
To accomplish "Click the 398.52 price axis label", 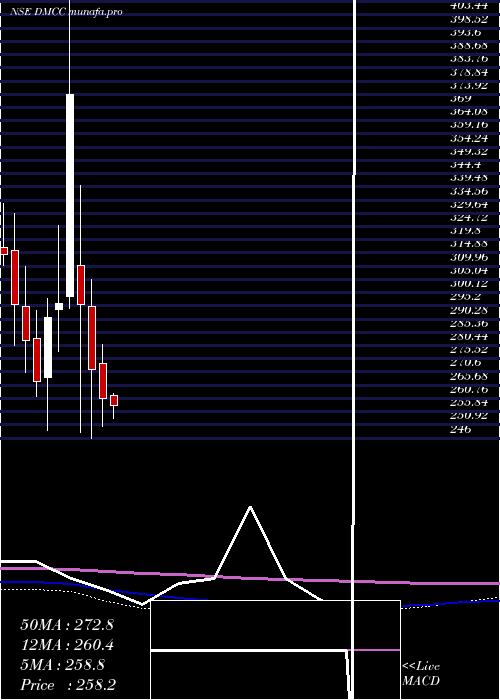I will 469,19.
